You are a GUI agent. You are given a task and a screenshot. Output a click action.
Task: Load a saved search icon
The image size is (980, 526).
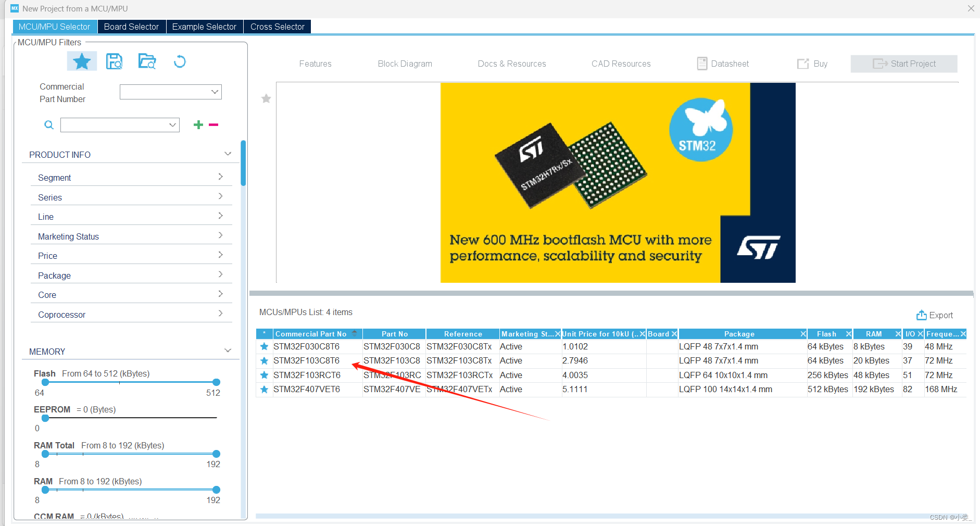tap(147, 61)
